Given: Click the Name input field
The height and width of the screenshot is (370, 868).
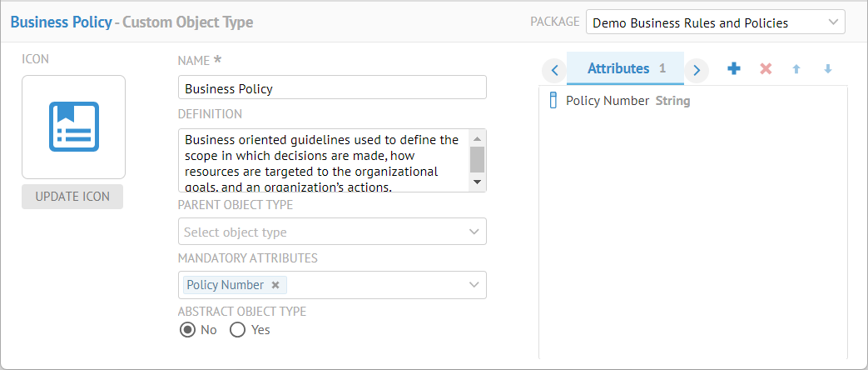Looking at the screenshot, I should point(332,88).
